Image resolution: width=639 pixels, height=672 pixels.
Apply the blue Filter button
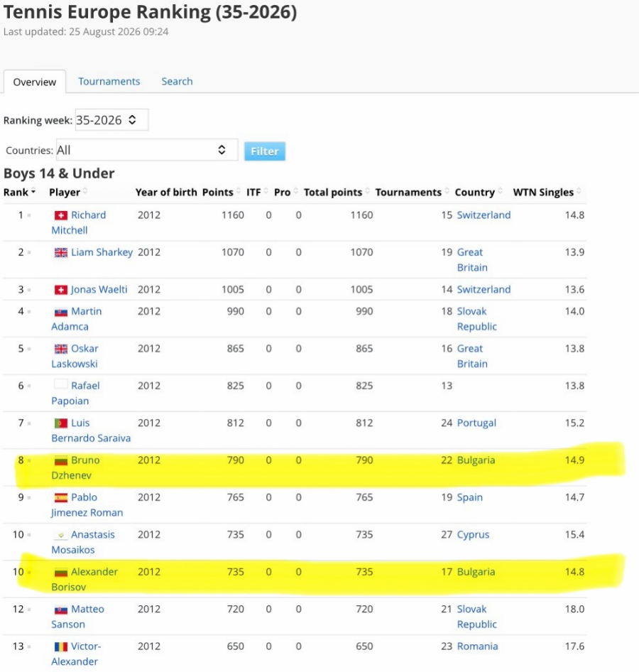265,151
